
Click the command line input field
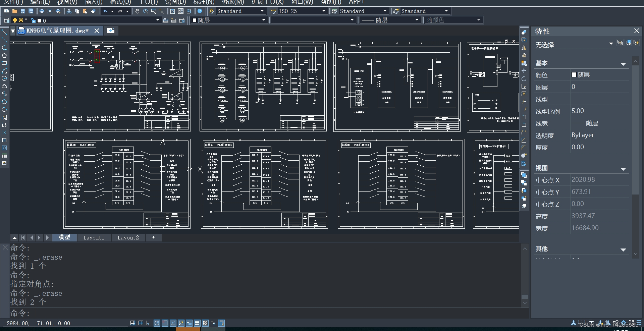[268, 313]
